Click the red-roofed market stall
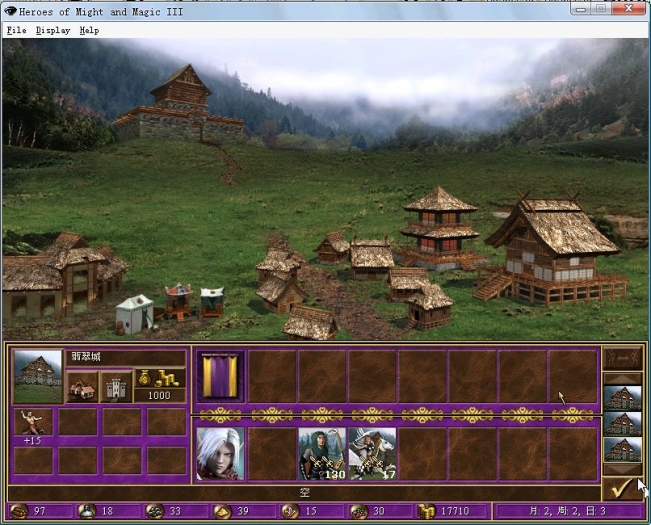 [x=179, y=301]
